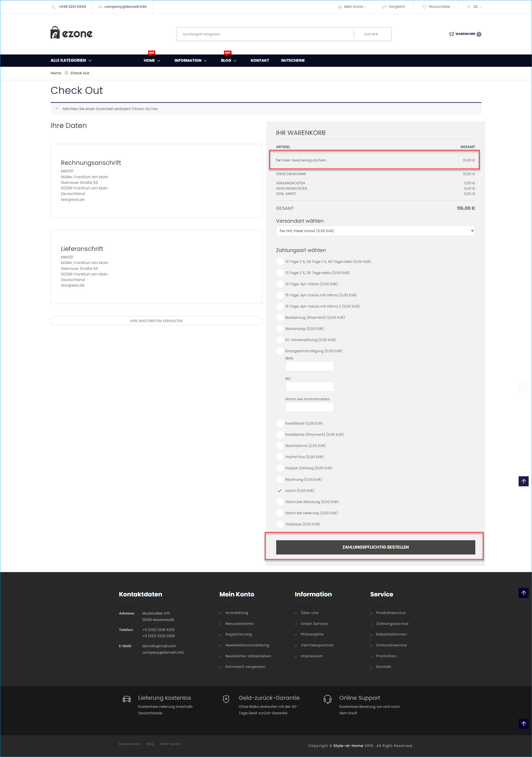Open the Versandart shipping method dropdown
This screenshot has width=532, height=757.
(x=375, y=231)
